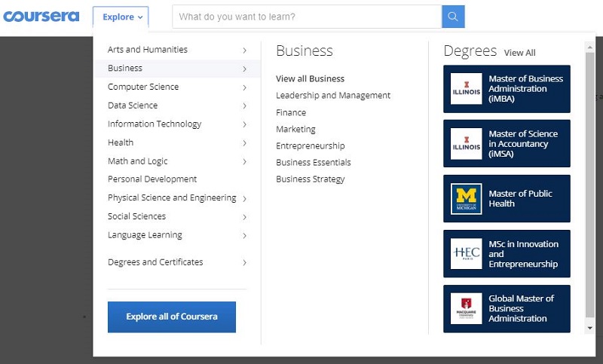Open Master of Public Health card
This screenshot has height=364, width=603.
click(x=507, y=199)
